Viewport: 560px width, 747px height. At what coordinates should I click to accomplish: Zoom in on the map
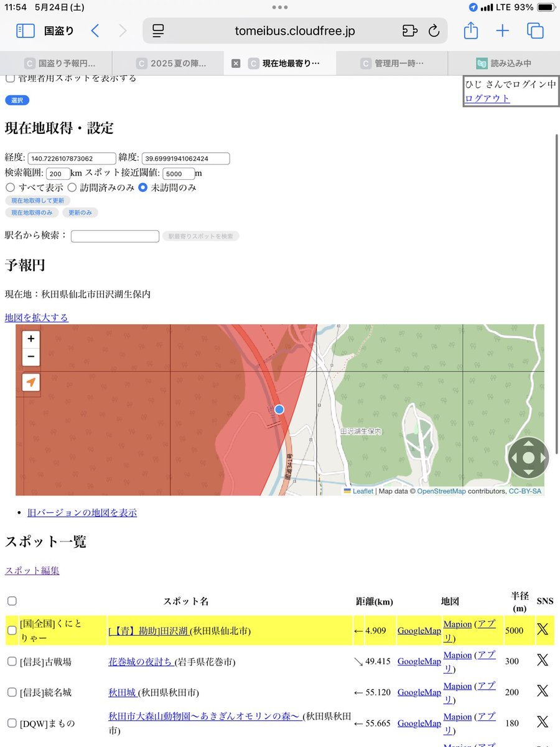[x=30, y=340]
